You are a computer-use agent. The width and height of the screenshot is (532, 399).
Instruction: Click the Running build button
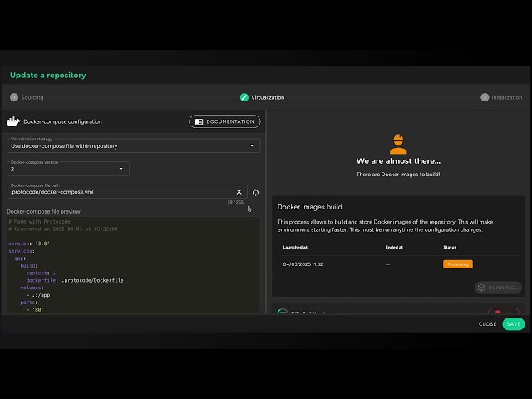pos(498,288)
